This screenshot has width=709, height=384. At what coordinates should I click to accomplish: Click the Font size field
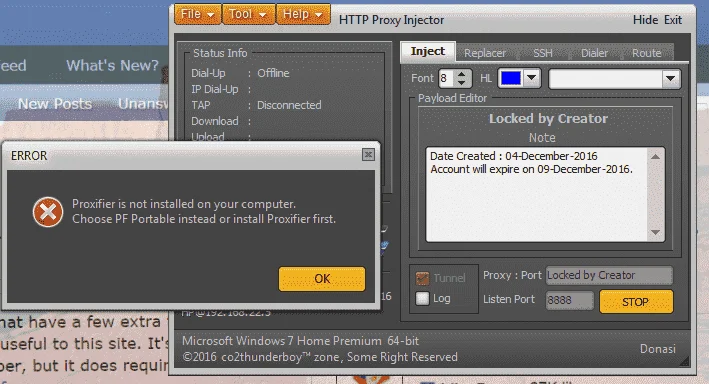tap(446, 78)
